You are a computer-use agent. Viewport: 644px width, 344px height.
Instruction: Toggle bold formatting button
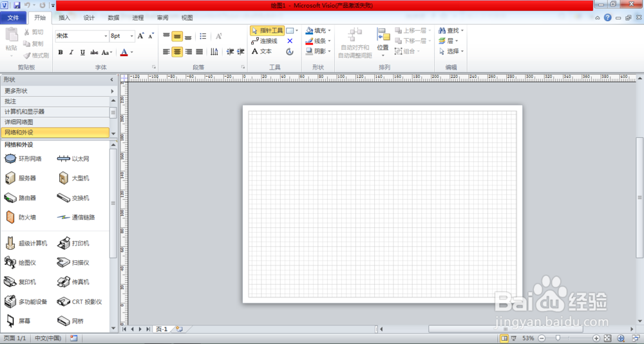click(61, 52)
